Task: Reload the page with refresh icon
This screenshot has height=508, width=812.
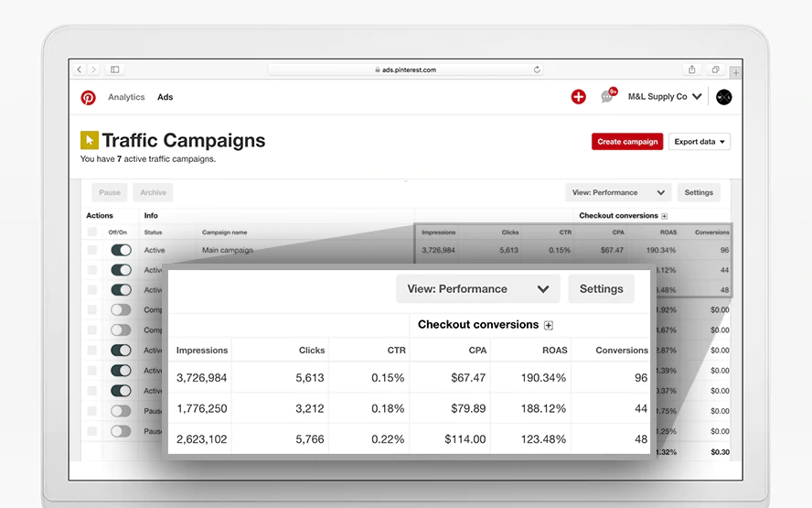Action: click(537, 70)
